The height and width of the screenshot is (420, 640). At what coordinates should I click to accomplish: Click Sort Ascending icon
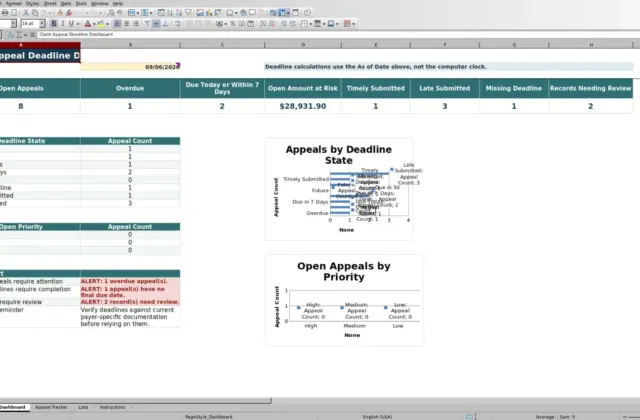click(x=170, y=13)
